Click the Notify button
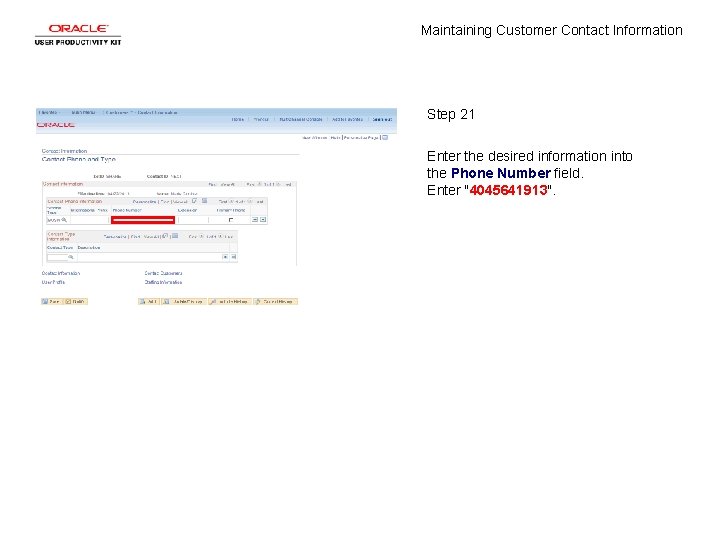The image size is (720, 540). tap(75, 302)
